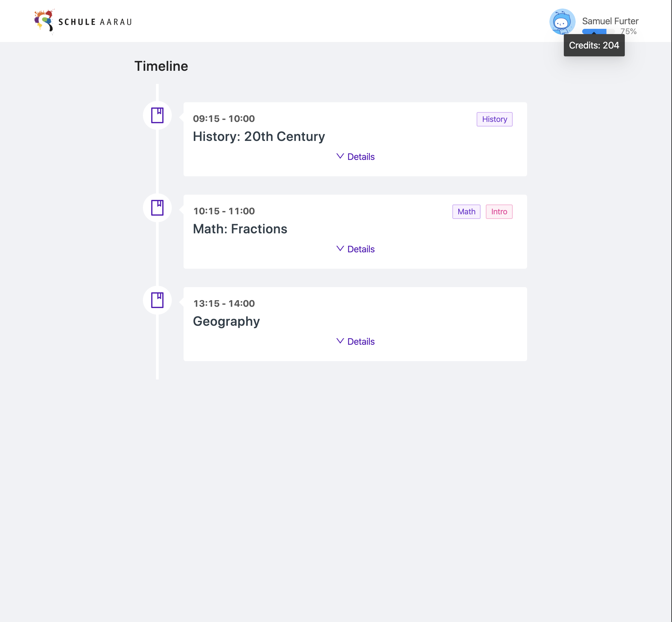Image resolution: width=672 pixels, height=622 pixels.
Task: Select the pink Intro tag
Action: 499,212
